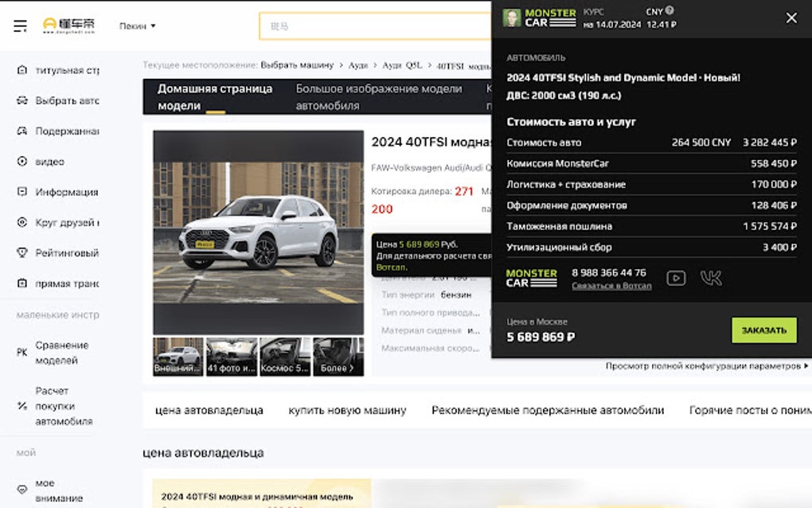Select the купить новую машину tab
The width and height of the screenshot is (812, 508).
347,410
